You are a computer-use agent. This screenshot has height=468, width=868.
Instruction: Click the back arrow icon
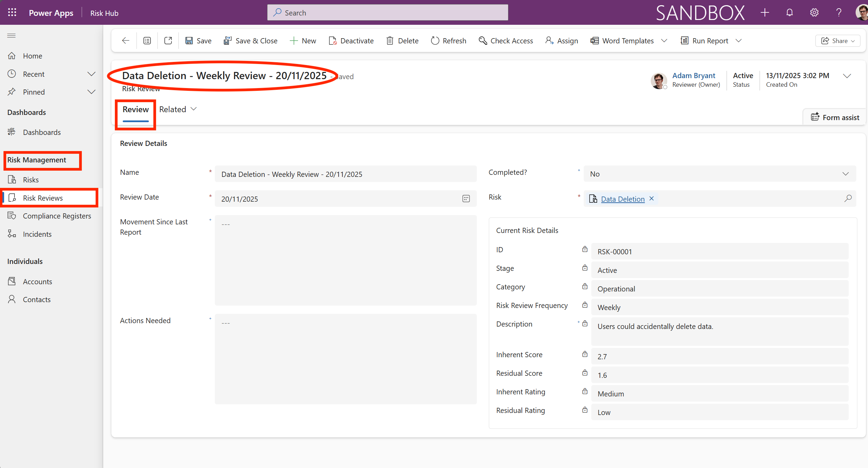[x=125, y=41]
